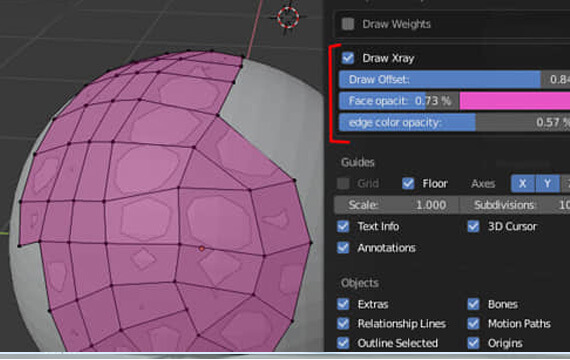This screenshot has height=360, width=570.
Task: Toggle the Annotations checkbox
Action: point(343,248)
